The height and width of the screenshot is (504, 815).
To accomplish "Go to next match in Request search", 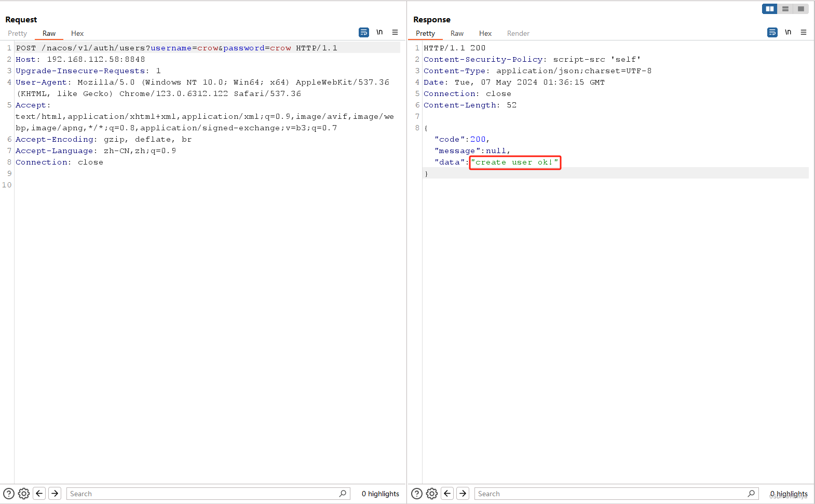I will tap(55, 494).
